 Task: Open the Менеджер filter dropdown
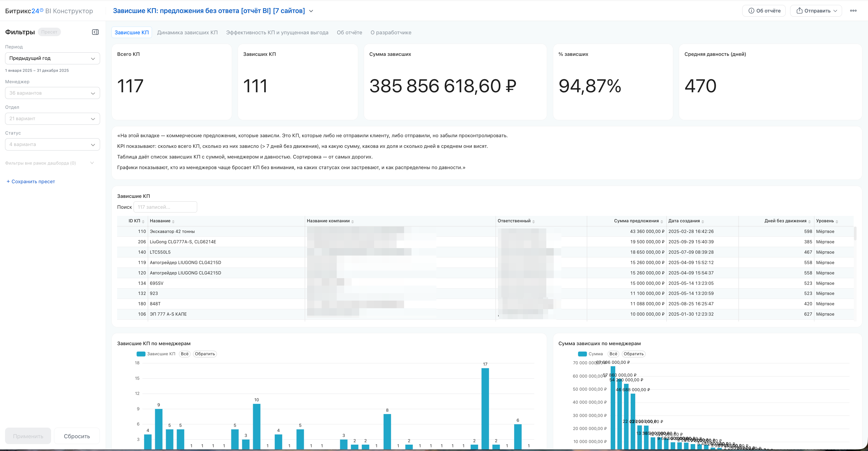coord(53,93)
